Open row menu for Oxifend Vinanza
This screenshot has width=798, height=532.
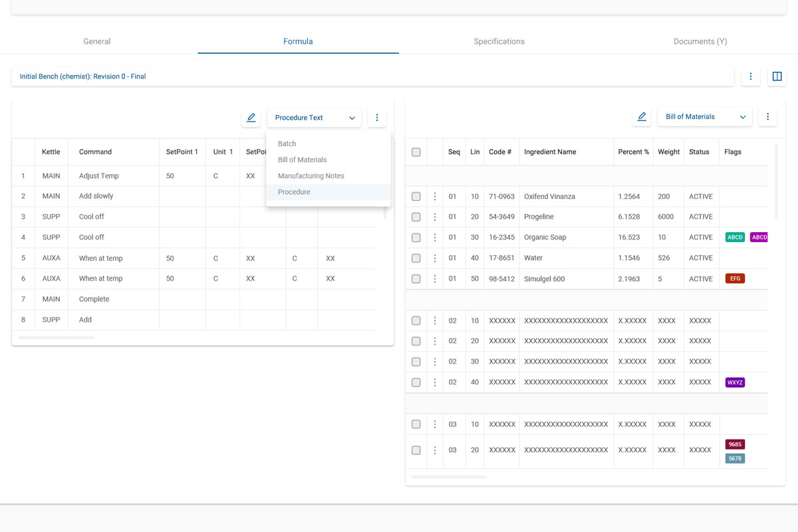435,197
